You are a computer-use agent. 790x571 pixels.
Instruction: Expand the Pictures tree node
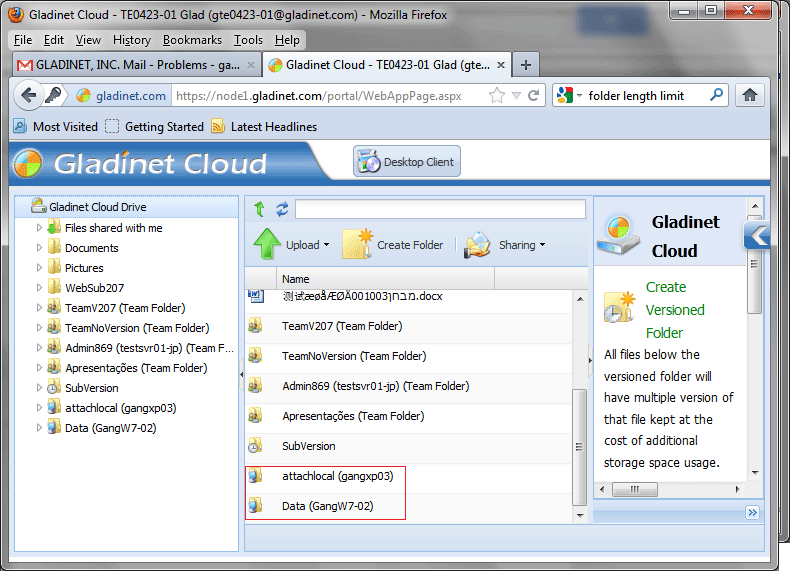39,268
